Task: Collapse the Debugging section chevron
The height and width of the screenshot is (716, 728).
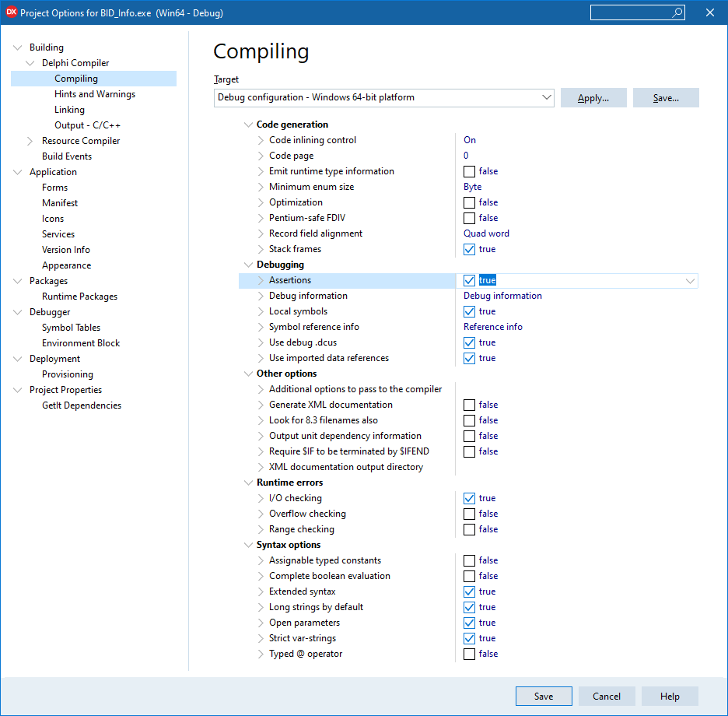Action: tap(248, 265)
